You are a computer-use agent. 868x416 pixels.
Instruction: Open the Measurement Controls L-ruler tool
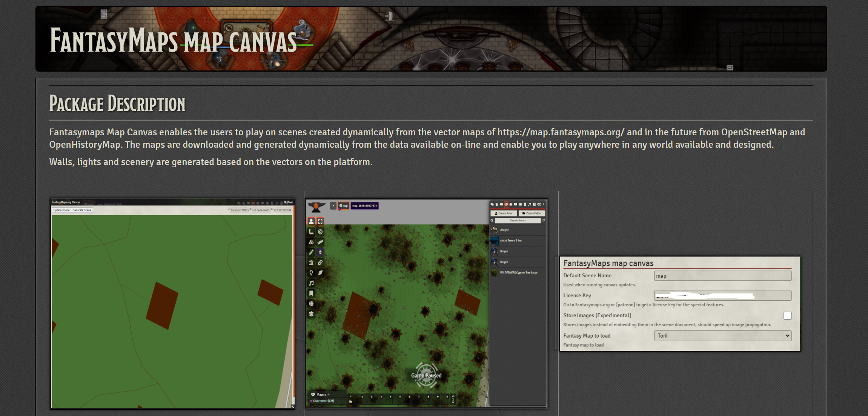(x=311, y=232)
